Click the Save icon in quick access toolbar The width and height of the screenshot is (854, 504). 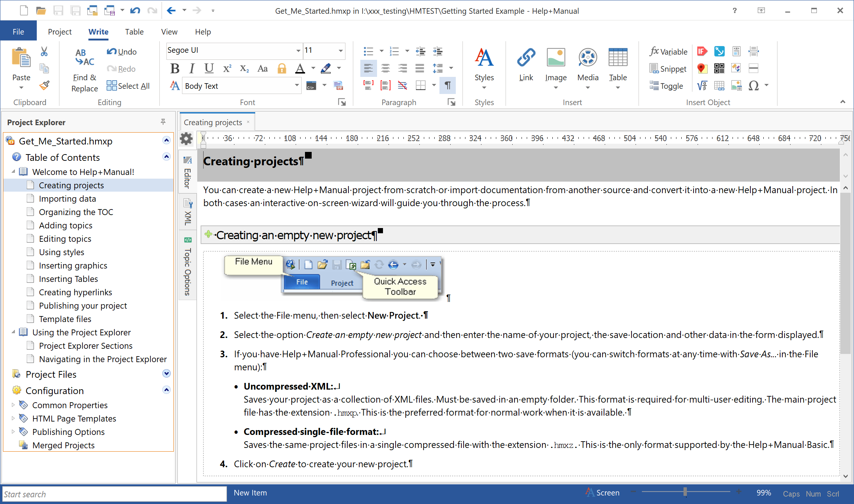coord(58,10)
